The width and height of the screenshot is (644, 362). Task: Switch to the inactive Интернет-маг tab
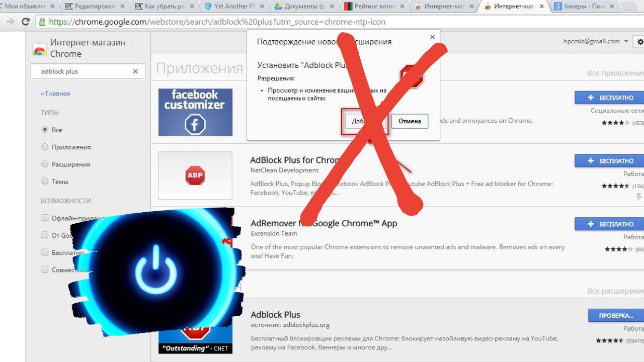pyautogui.click(x=443, y=7)
